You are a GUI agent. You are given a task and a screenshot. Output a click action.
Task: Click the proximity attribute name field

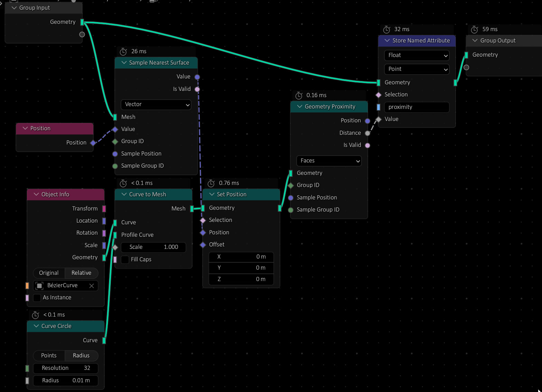pyautogui.click(x=417, y=107)
